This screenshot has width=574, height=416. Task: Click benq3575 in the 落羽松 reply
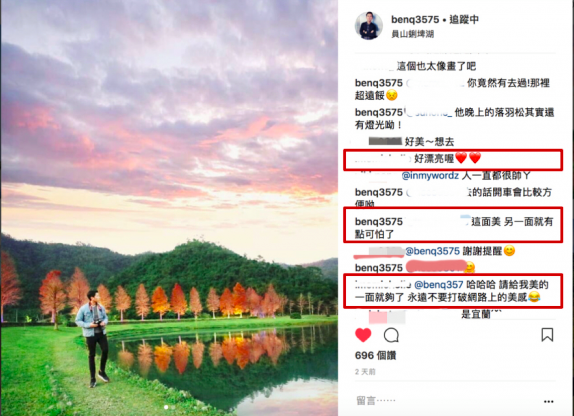(x=379, y=112)
